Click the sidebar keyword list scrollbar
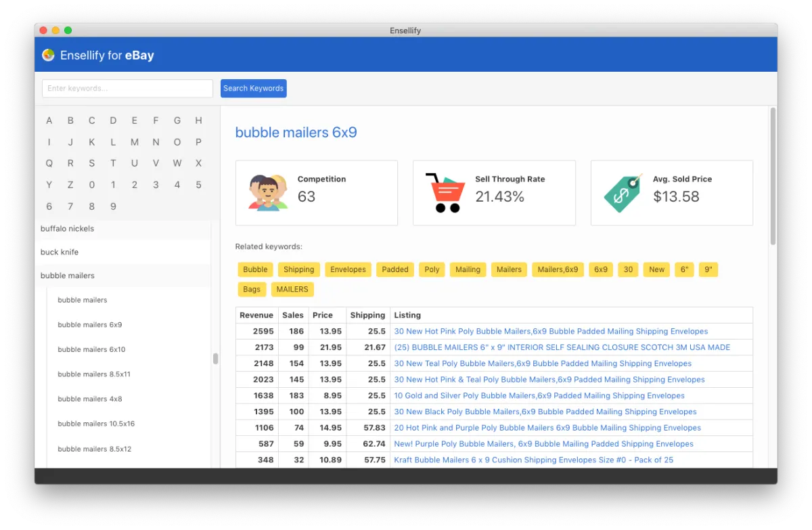Screen dimensions: 812x530 pyautogui.click(x=215, y=359)
